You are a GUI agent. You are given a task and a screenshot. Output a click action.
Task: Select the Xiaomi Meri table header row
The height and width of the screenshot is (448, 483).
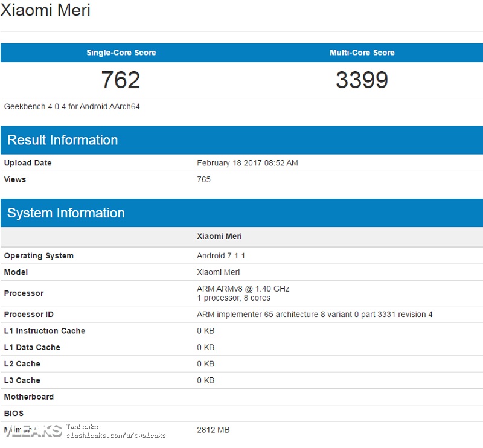pyautogui.click(x=219, y=236)
